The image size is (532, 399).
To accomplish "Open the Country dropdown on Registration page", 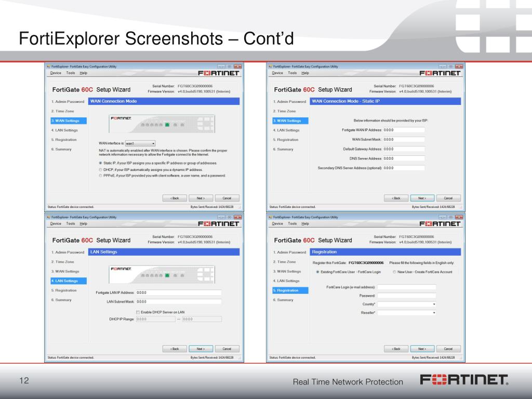I will (x=407, y=304).
